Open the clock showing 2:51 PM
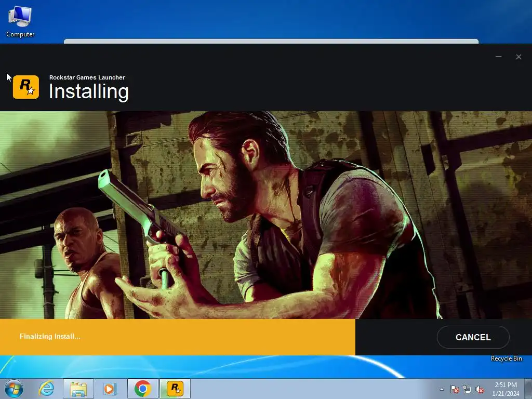The height and width of the screenshot is (399, 532). point(506,389)
